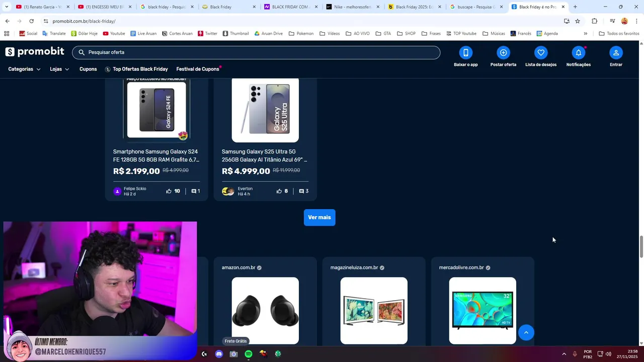Image resolution: width=644 pixels, height=362 pixels.
Task: Bookmark page with star icon
Action: point(578,21)
